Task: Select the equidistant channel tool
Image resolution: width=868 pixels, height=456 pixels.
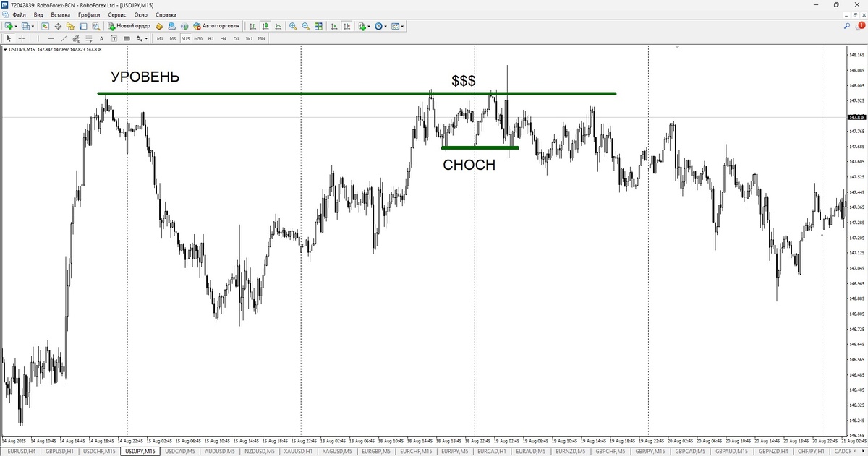Action: point(76,38)
